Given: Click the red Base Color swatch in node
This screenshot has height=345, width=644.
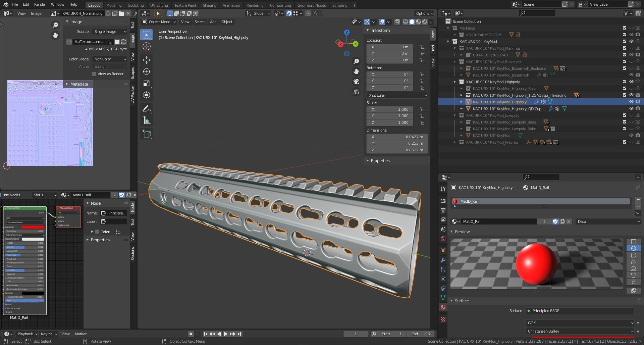Looking at the screenshot, I should point(33,227).
